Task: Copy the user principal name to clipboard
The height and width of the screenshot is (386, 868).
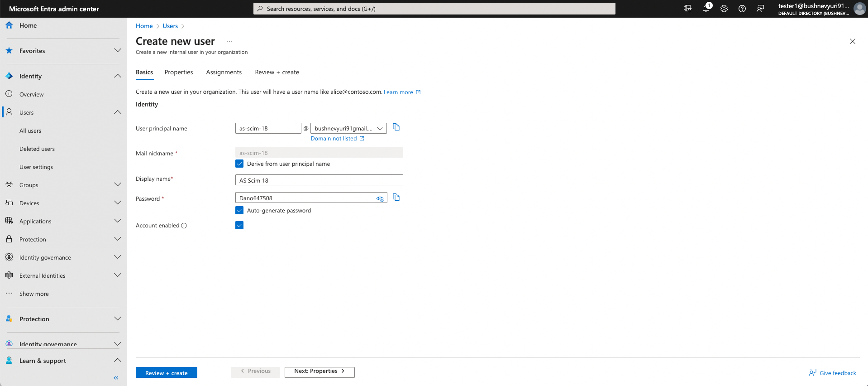Action: [396, 127]
